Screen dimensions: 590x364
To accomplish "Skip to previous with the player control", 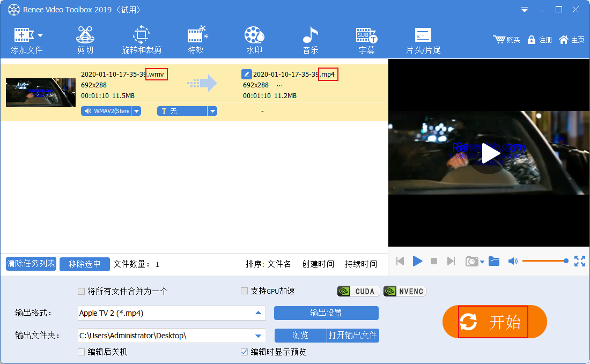I will 400,261.
